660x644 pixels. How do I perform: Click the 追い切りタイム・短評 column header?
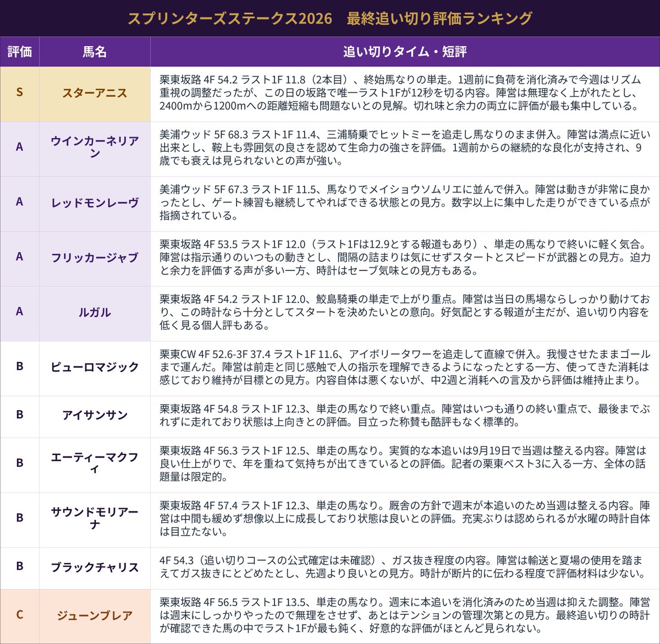(405, 52)
